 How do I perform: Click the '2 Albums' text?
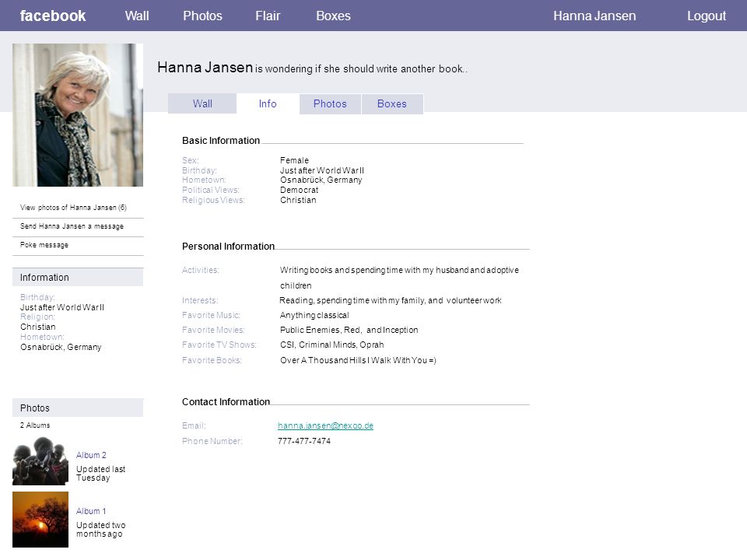pos(35,425)
